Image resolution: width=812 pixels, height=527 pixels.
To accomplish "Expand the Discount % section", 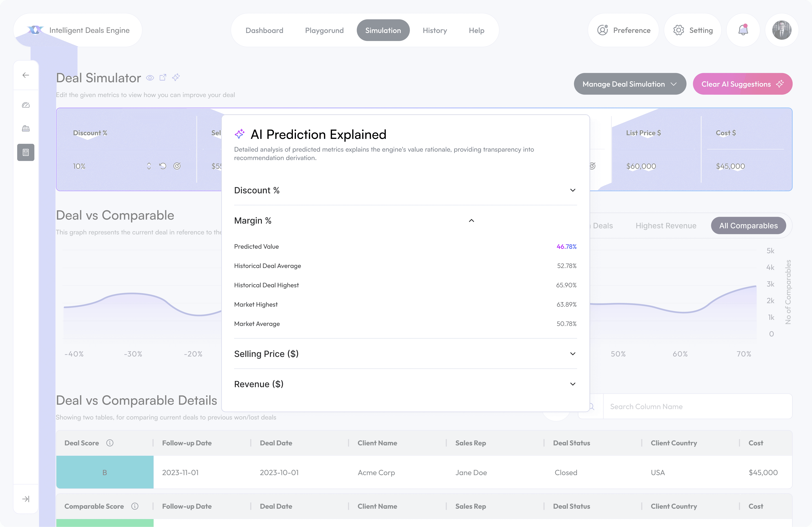I will [x=572, y=190].
